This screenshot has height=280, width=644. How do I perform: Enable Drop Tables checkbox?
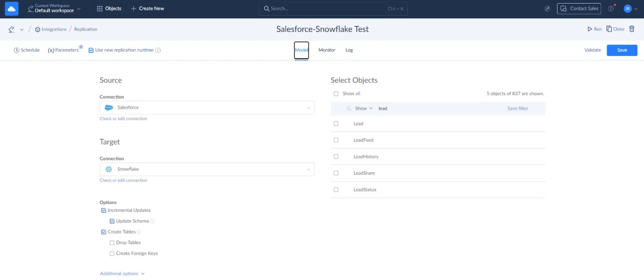112,243
